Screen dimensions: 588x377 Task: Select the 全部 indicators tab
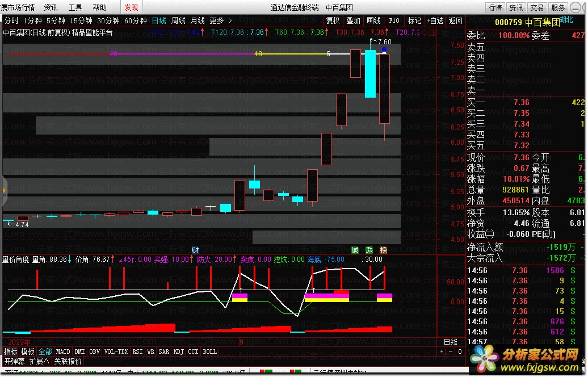point(45,351)
